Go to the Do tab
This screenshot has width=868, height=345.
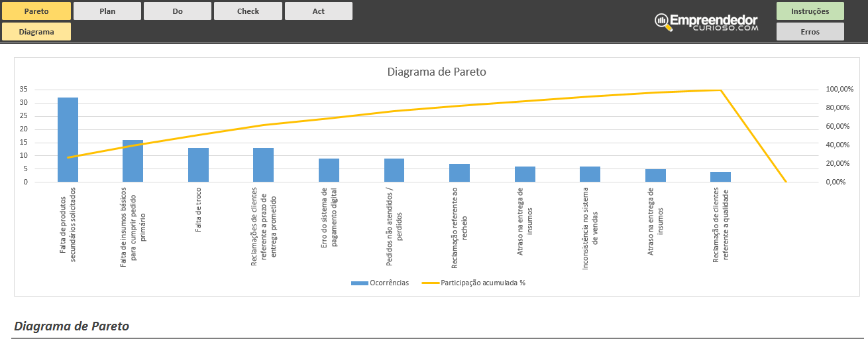(178, 11)
